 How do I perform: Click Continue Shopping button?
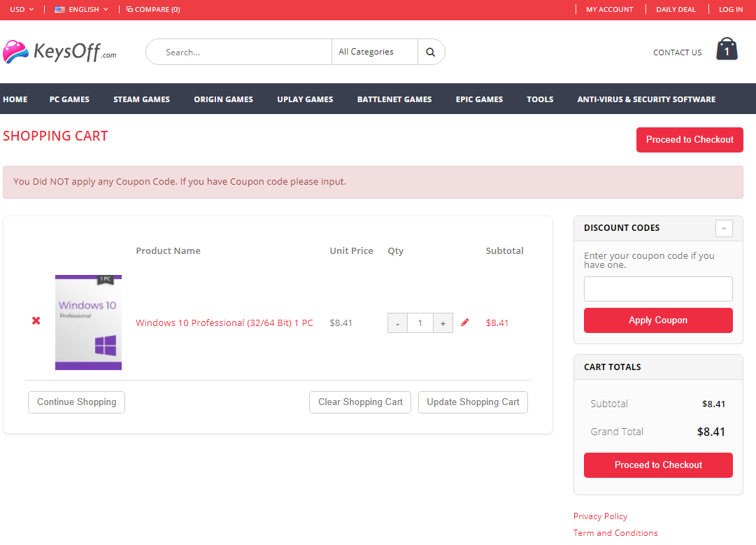(77, 402)
